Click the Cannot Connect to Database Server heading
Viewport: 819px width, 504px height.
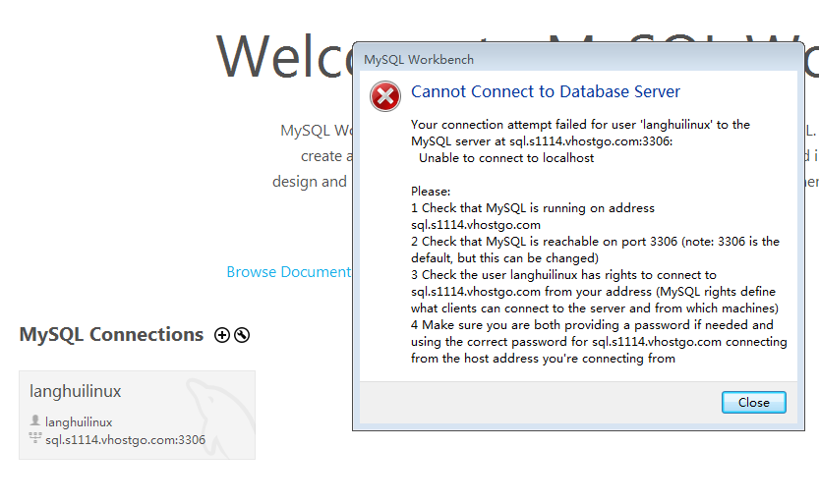click(546, 92)
